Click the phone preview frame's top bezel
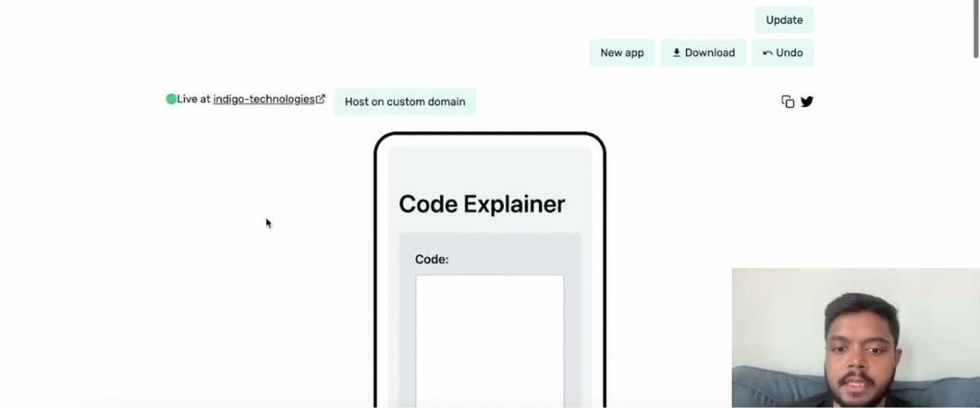 click(490, 135)
